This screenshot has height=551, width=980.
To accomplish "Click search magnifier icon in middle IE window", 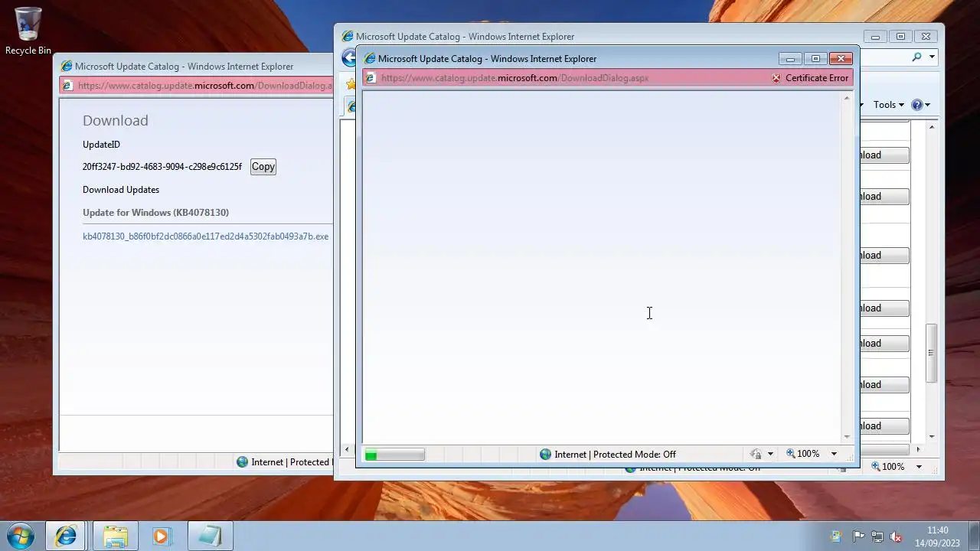I will tap(917, 57).
